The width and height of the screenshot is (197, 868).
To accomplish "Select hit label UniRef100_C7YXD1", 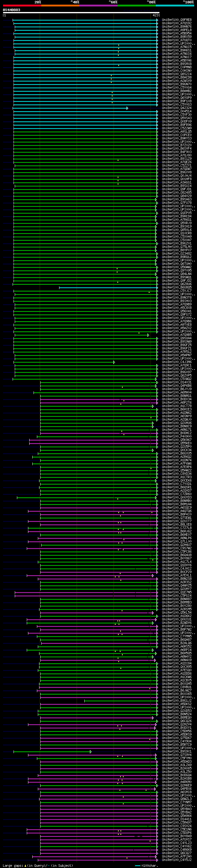I will [x=177, y=484].
